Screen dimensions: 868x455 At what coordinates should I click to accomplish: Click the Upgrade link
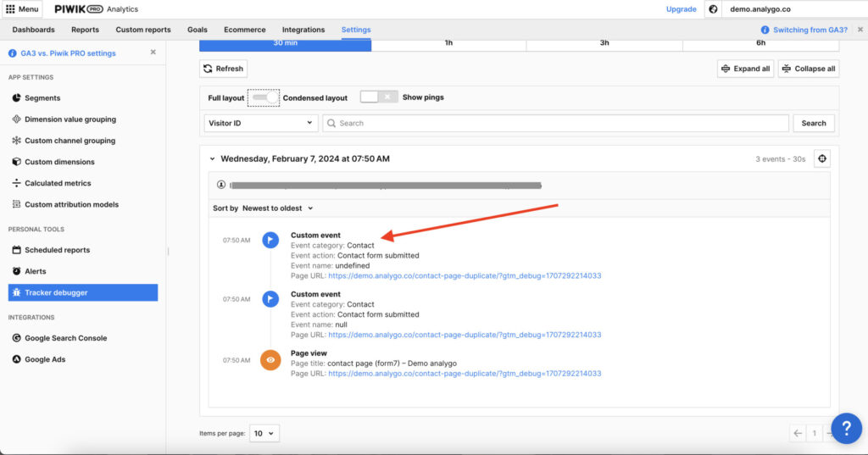pos(681,9)
